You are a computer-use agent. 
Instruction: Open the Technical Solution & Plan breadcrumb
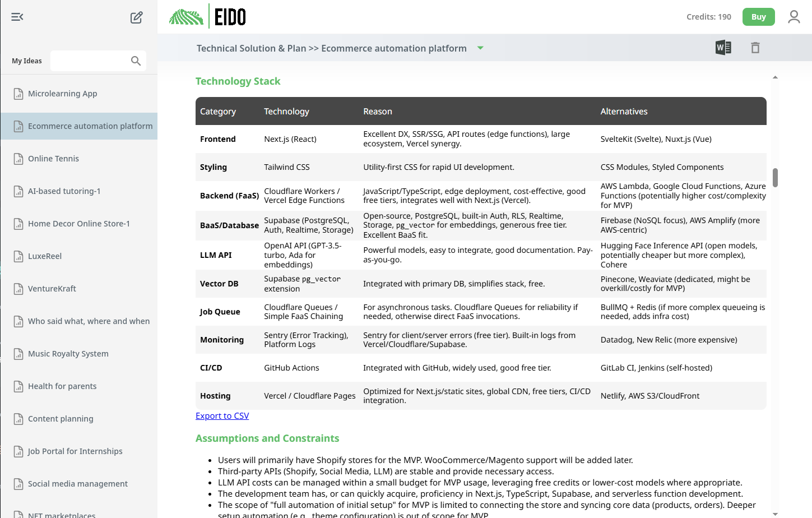tap(251, 48)
